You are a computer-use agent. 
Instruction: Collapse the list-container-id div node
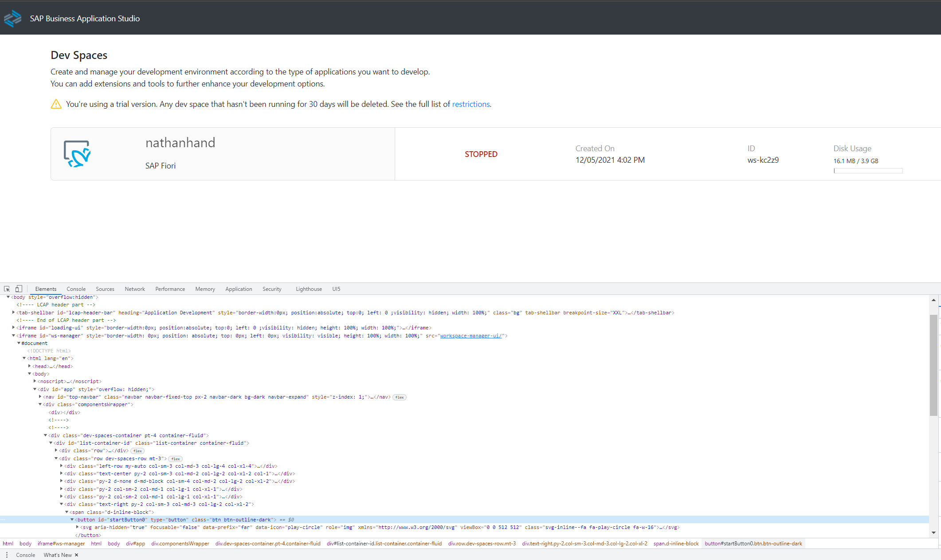pos(51,443)
